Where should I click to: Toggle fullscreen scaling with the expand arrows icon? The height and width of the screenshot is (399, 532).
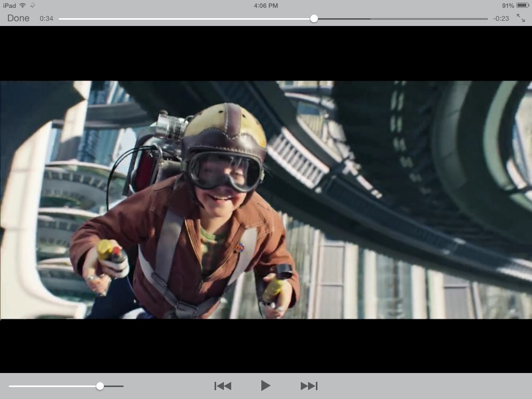pos(521,18)
